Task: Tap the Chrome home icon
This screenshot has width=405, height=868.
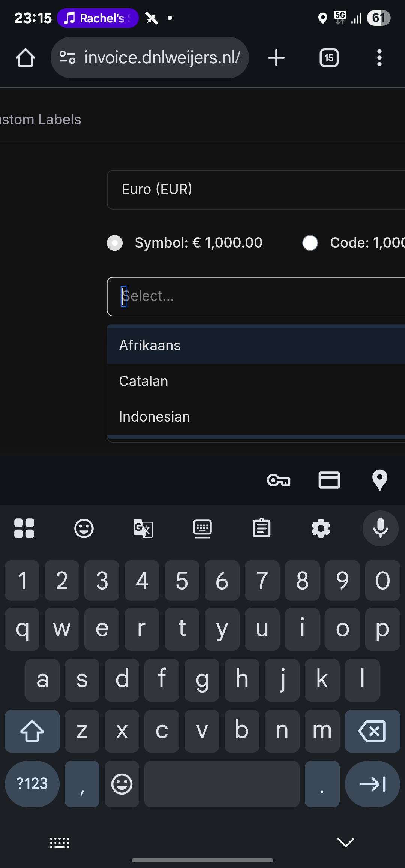Action: pyautogui.click(x=25, y=58)
